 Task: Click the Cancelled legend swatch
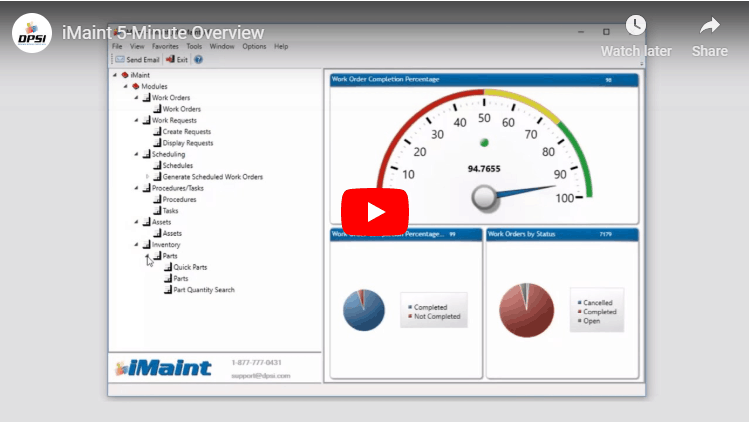pyautogui.click(x=579, y=302)
